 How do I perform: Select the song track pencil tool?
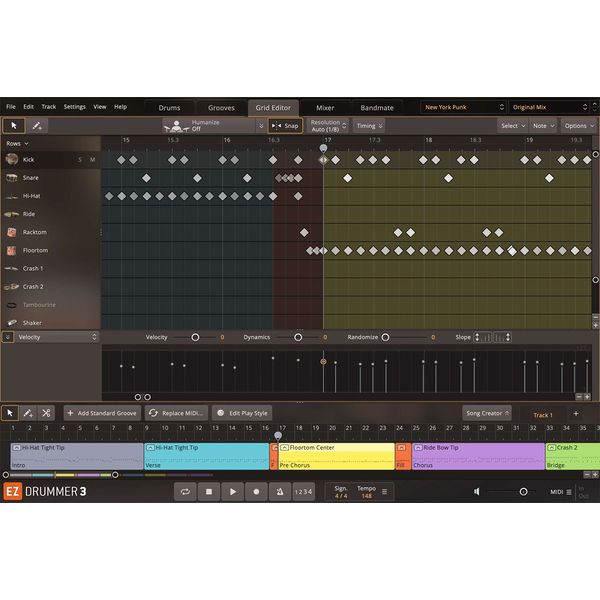28,413
